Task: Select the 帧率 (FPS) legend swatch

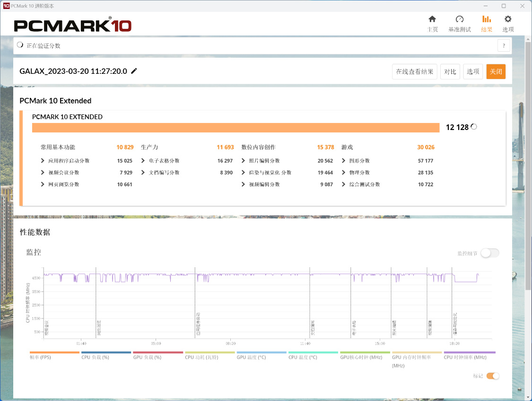Action: (55, 352)
